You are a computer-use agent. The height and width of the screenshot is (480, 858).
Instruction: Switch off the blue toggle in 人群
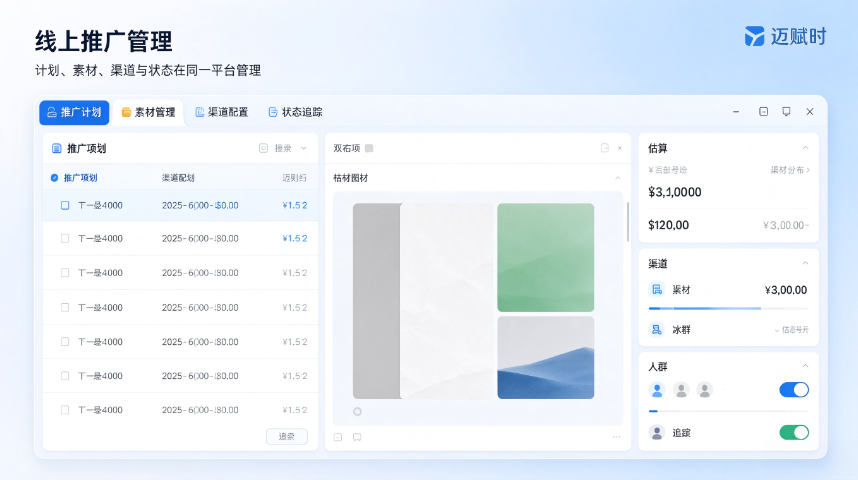(x=794, y=390)
